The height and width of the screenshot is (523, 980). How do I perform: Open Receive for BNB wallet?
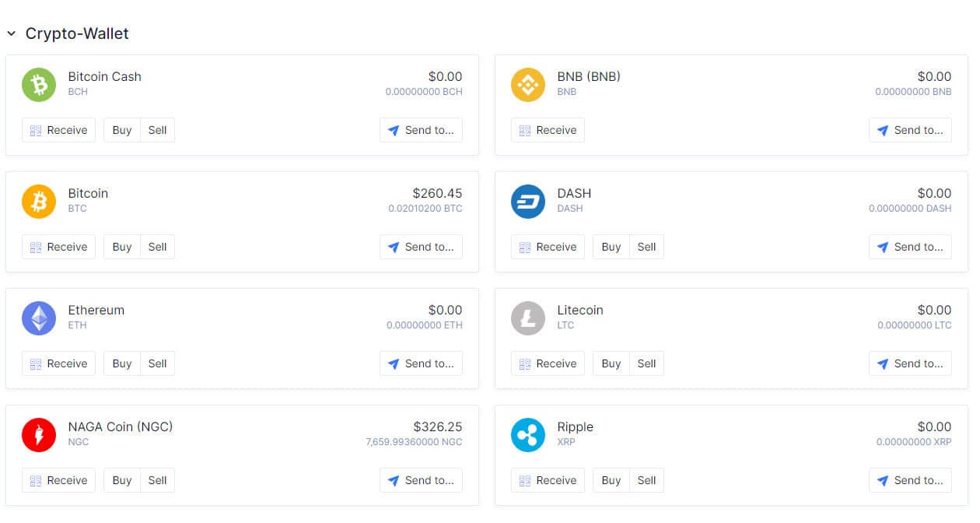pyautogui.click(x=548, y=130)
